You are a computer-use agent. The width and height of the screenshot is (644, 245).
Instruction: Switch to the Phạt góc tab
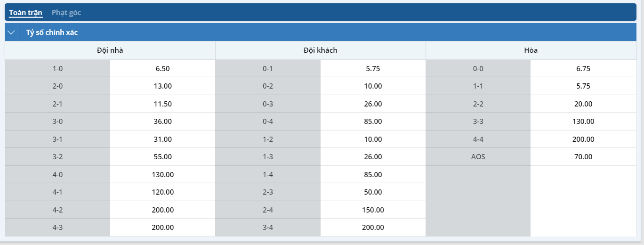click(x=66, y=13)
